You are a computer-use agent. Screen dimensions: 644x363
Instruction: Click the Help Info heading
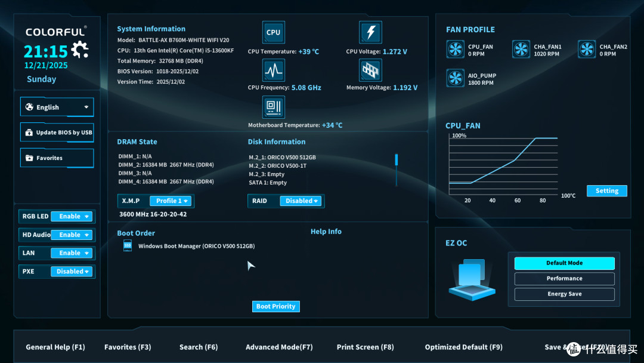[326, 232]
